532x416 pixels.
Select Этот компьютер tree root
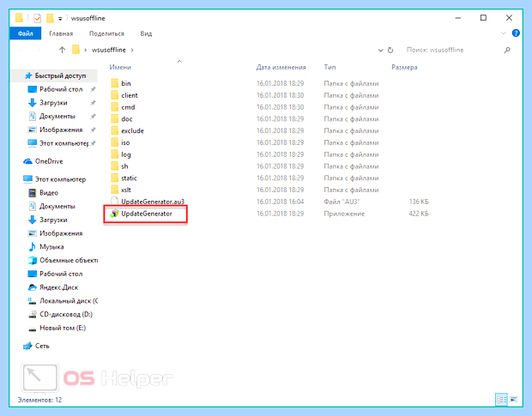54,179
